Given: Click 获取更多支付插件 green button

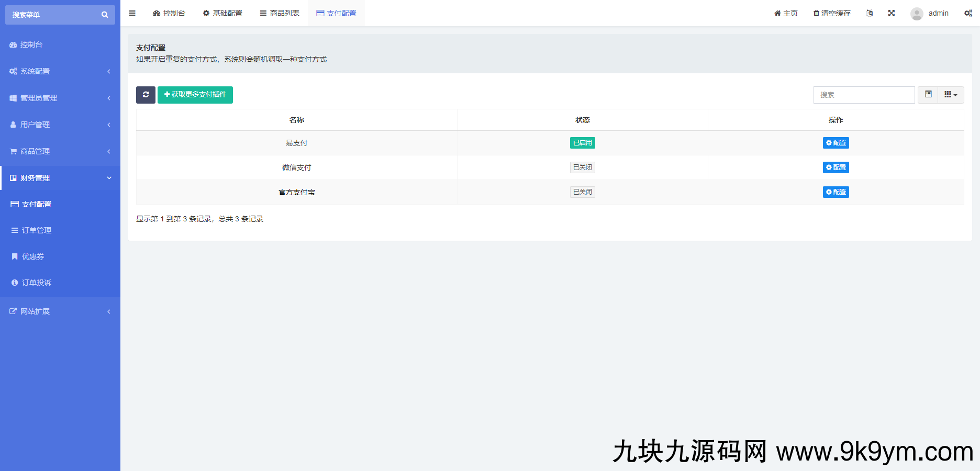Looking at the screenshot, I should coord(195,95).
